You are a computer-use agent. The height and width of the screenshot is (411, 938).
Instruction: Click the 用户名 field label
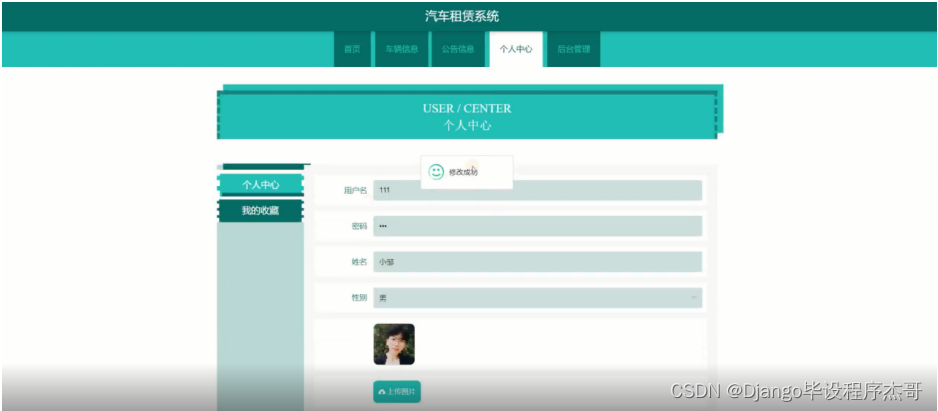click(x=355, y=190)
